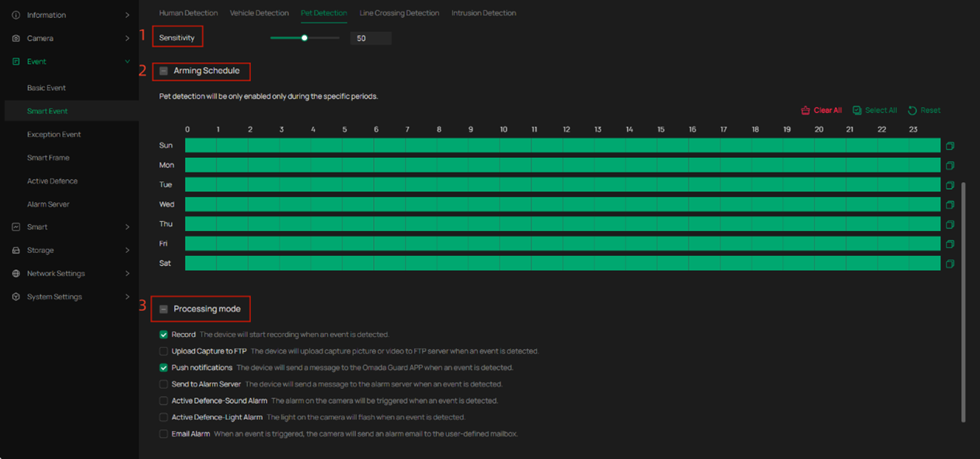Click the Sun schedule bar
980x459 pixels.
click(x=563, y=145)
